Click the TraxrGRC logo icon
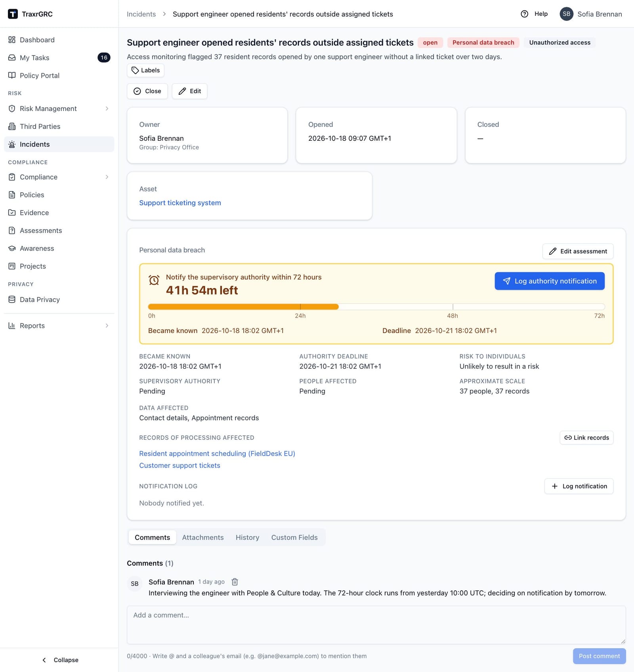 click(13, 14)
